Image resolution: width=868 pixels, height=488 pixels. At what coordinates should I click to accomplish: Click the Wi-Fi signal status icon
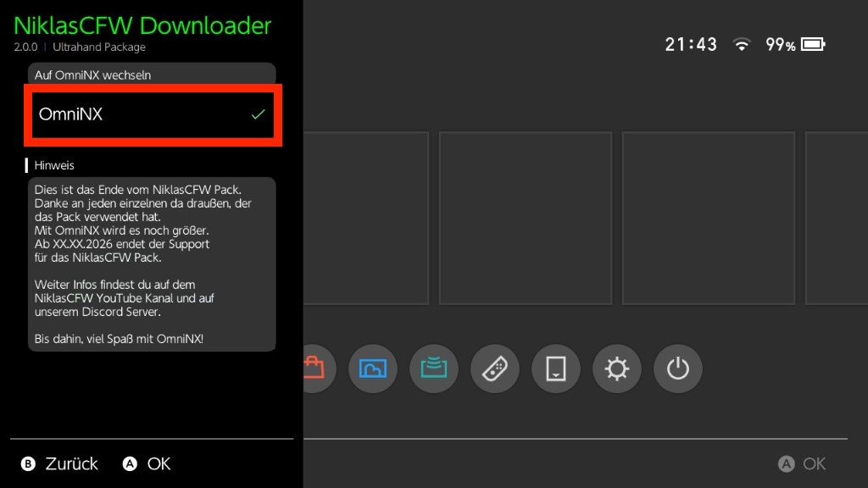pos(741,44)
